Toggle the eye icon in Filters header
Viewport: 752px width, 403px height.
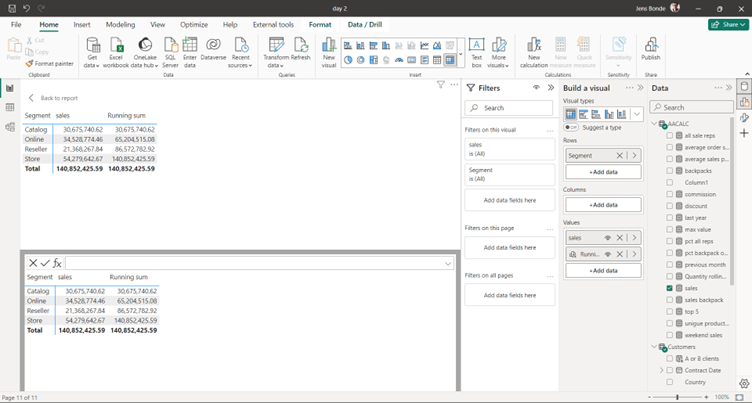click(536, 88)
